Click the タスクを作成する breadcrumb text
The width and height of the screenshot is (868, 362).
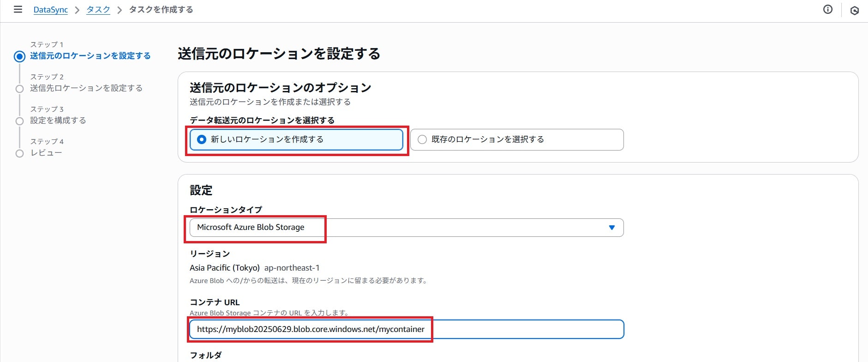point(161,10)
